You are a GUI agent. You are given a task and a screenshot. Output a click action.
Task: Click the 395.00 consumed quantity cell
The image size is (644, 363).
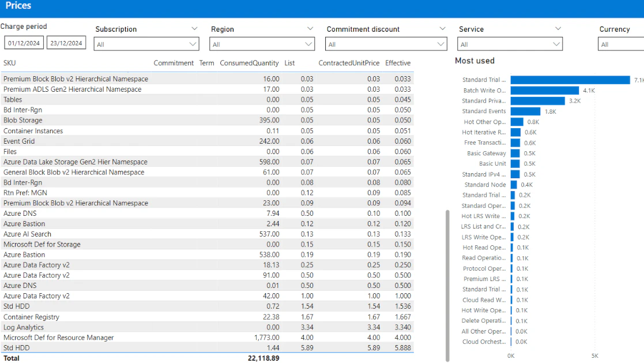pyautogui.click(x=269, y=120)
